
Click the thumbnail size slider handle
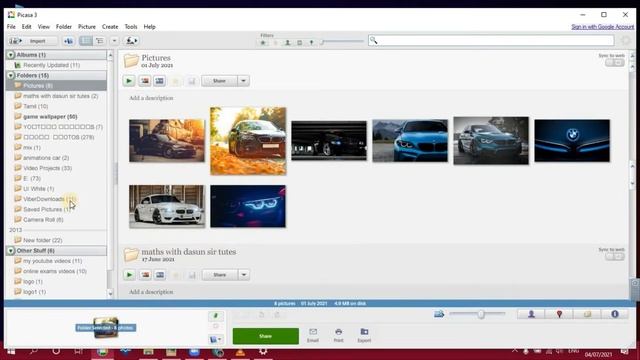[x=481, y=314]
